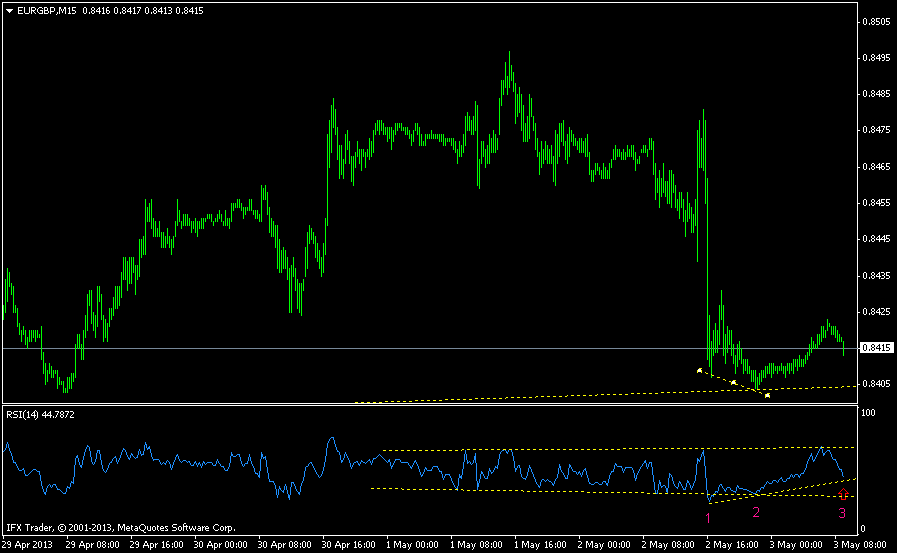Select the open value 0.8416 in header

pyautogui.click(x=96, y=11)
